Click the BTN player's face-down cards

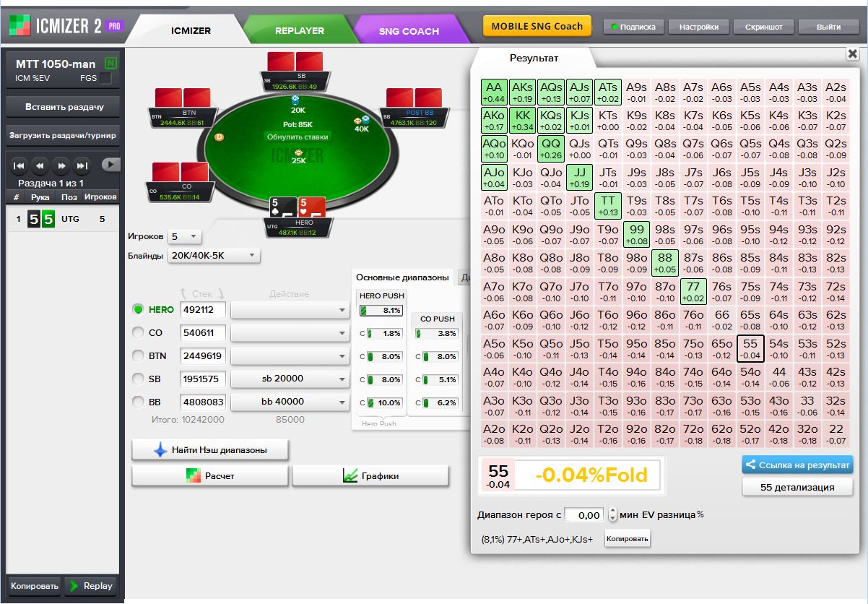pos(183,98)
